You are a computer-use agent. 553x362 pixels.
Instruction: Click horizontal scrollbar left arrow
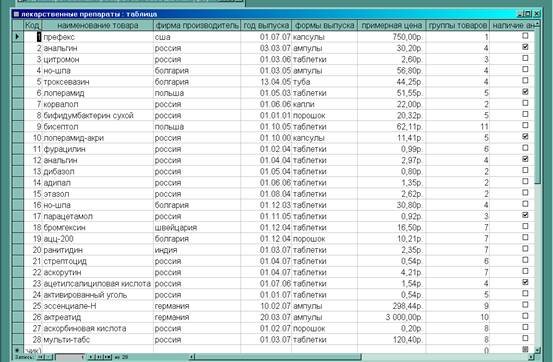coord(192,357)
